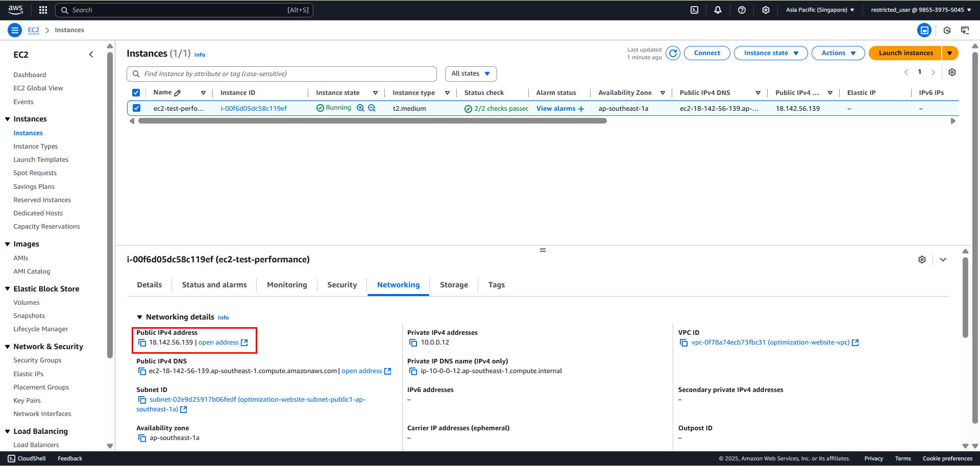Add alarm plus icon next to View alarms
980x466 pixels.
581,109
